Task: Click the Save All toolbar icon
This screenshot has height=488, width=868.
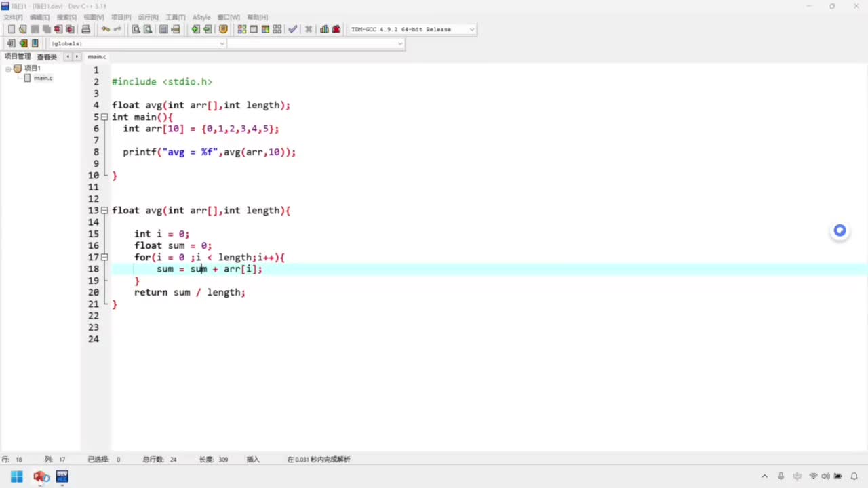Action: [x=46, y=29]
